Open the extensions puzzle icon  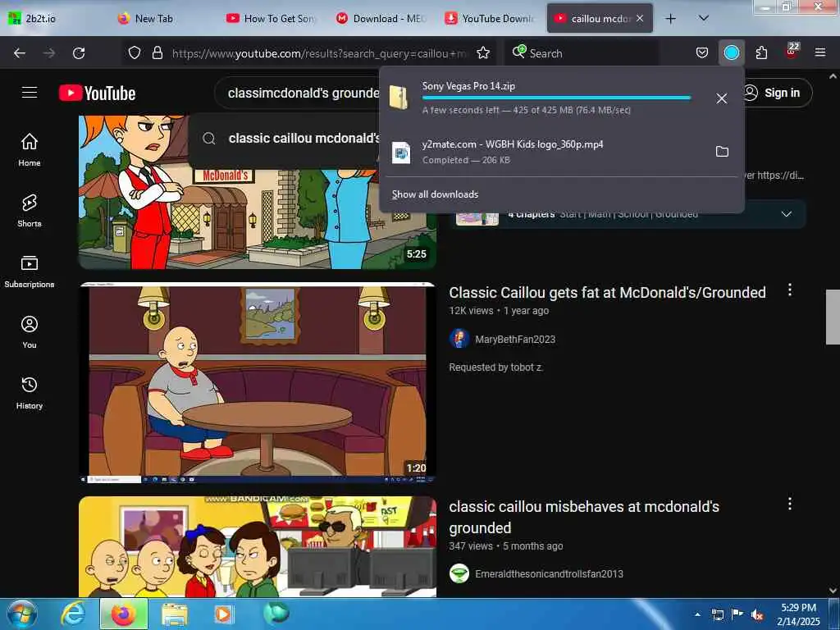[x=761, y=52]
